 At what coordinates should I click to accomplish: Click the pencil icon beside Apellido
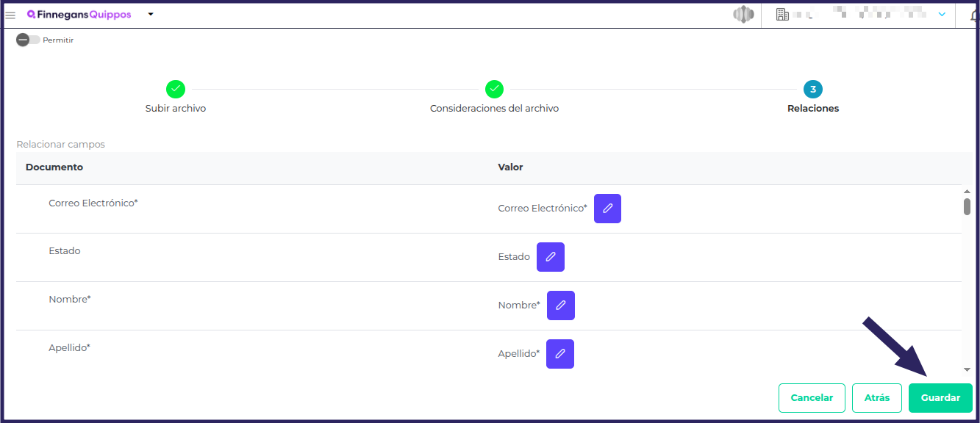point(560,354)
